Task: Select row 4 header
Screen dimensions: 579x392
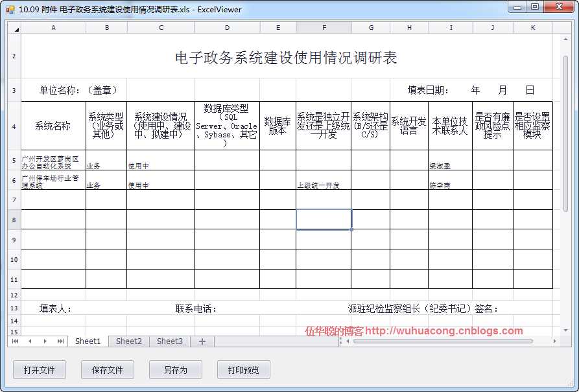Action: coord(14,126)
